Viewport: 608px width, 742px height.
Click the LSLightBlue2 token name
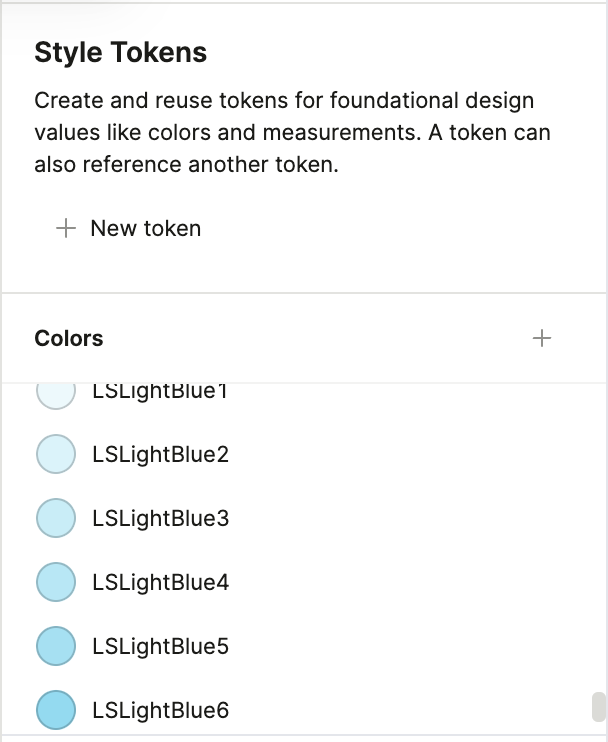(160, 455)
